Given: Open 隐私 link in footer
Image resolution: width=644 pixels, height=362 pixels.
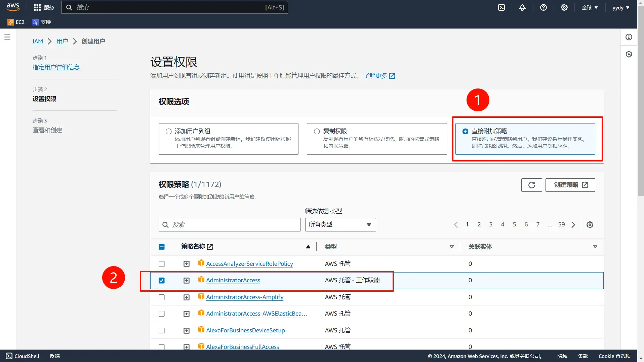Looking at the screenshot, I should point(562,356).
